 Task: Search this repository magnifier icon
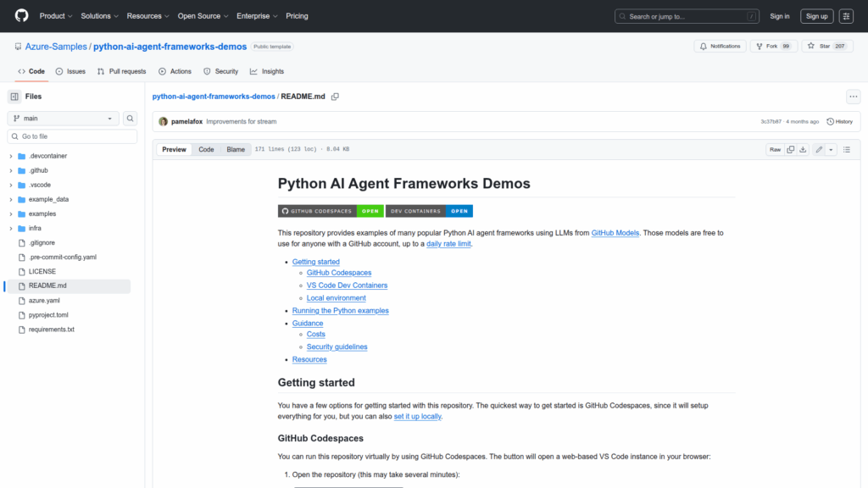[x=131, y=119]
